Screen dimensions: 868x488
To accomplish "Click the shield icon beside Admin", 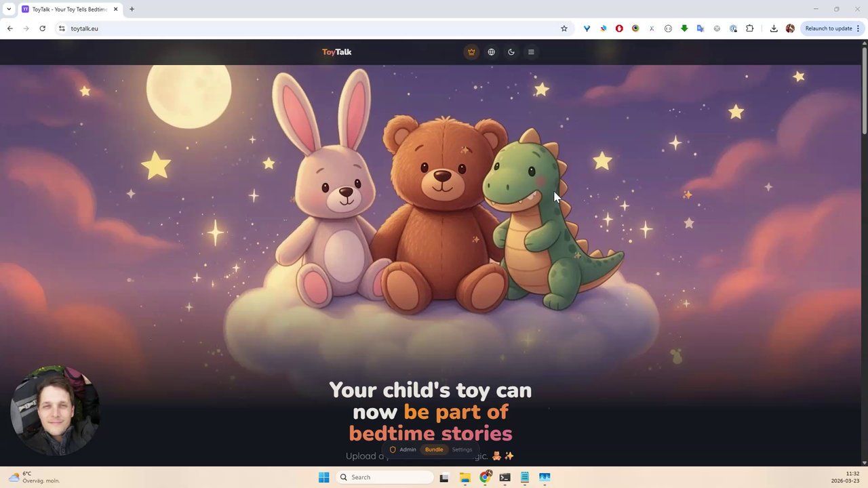I will point(393,449).
